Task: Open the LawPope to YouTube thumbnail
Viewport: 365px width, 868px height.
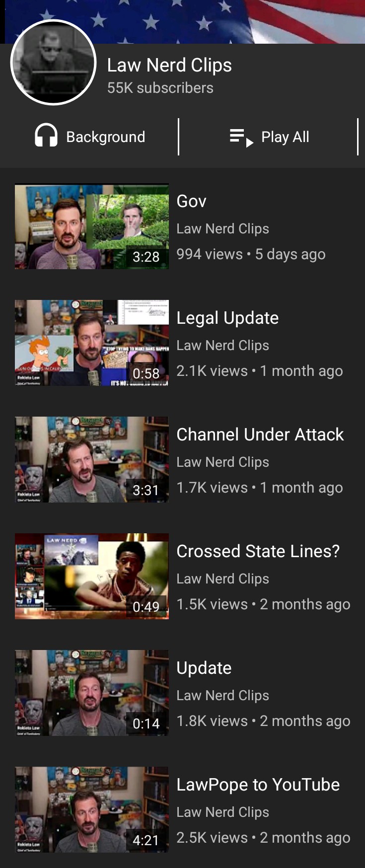Action: click(x=92, y=810)
